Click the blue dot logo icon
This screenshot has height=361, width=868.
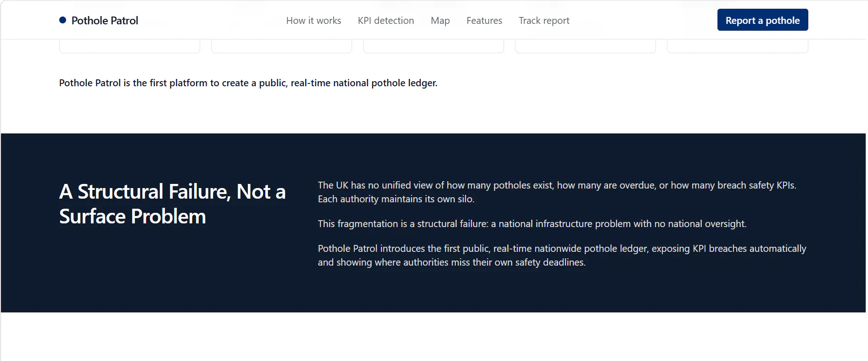point(63,20)
